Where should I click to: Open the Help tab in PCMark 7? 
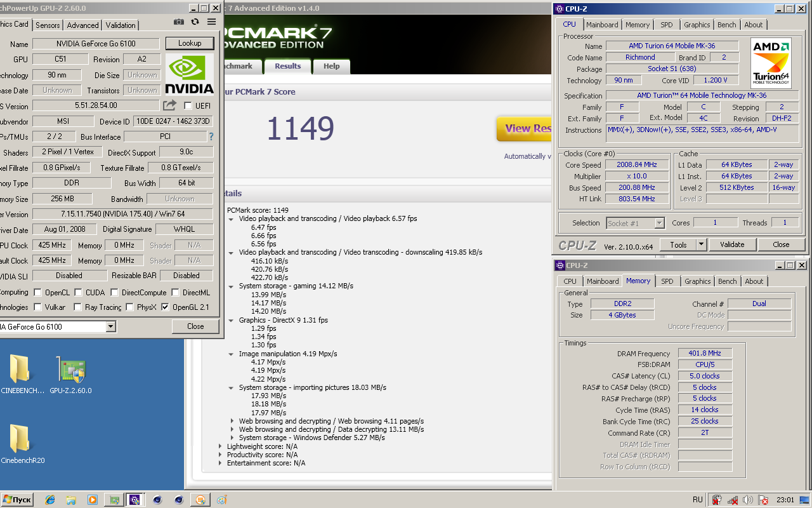[331, 66]
